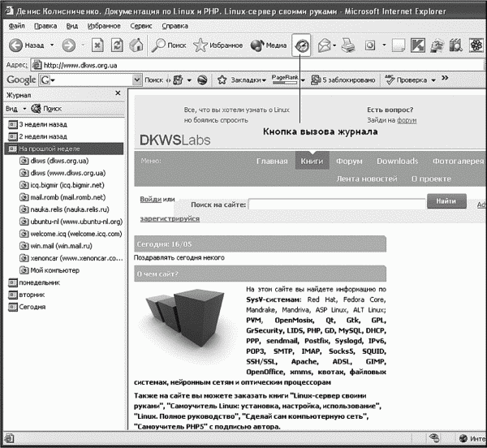Open Закладки dropdown in Google toolbar
Image resolution: width=487 pixels, height=448 pixels.
click(241, 80)
